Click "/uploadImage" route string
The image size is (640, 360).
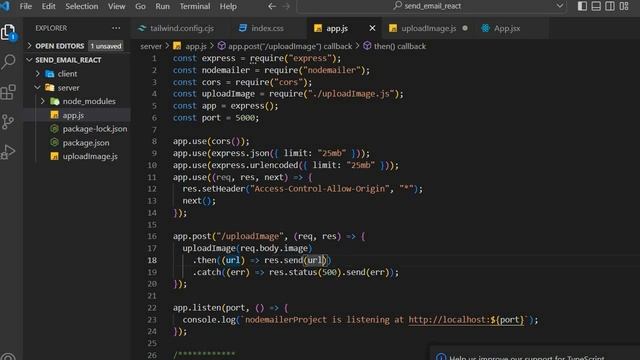[x=250, y=236]
